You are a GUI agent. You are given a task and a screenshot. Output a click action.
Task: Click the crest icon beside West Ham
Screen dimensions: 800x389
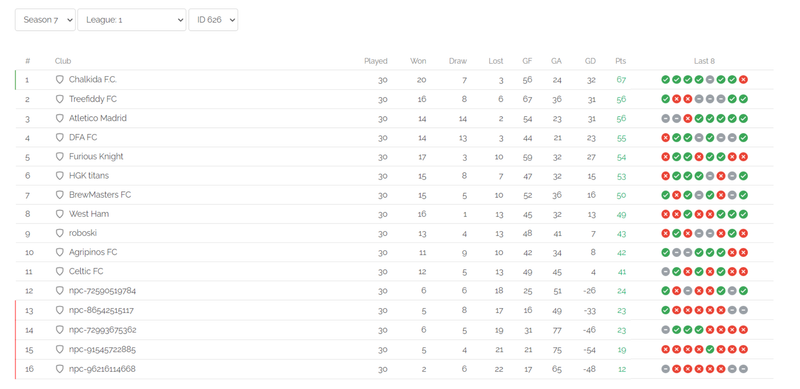click(60, 214)
